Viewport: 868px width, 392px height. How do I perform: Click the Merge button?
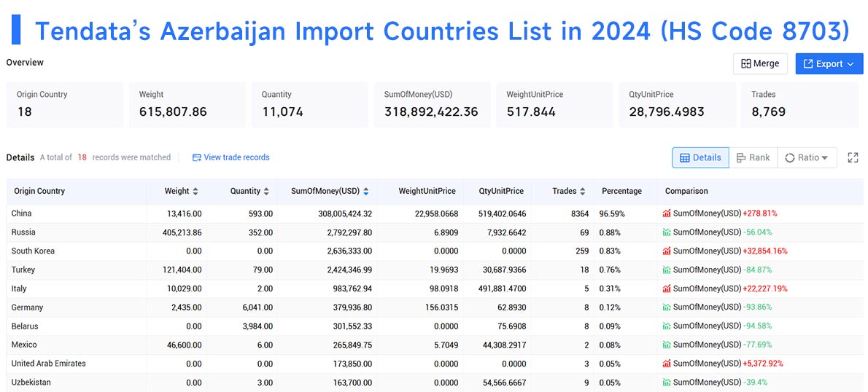click(760, 63)
